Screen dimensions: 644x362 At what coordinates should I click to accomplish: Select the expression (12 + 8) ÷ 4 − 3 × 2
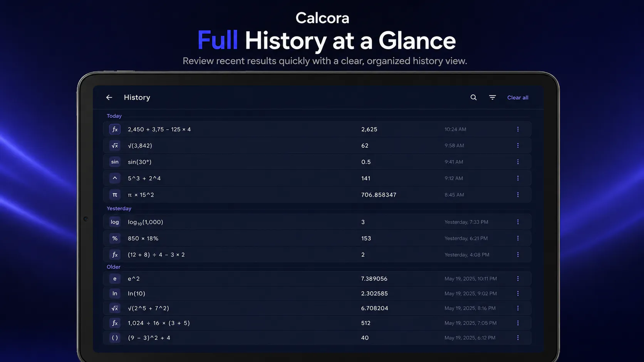pyautogui.click(x=156, y=255)
